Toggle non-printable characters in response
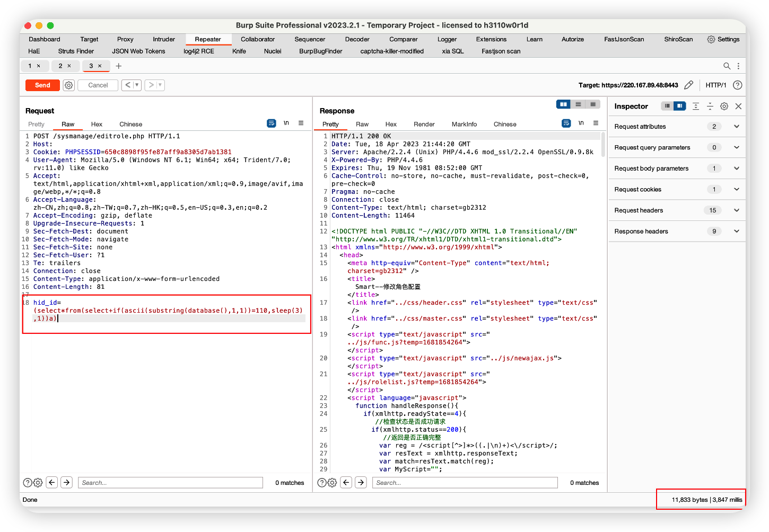 click(581, 123)
